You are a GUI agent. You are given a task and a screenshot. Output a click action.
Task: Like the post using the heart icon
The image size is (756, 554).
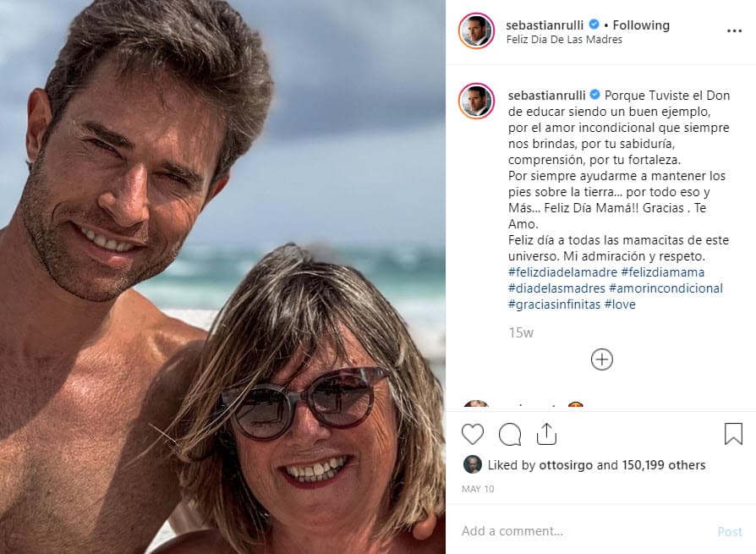pos(473,434)
